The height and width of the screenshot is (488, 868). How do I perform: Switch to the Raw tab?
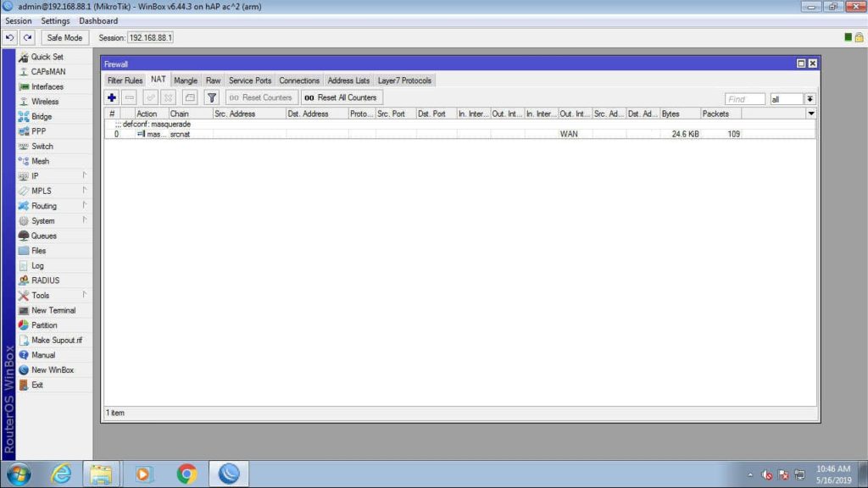point(213,80)
